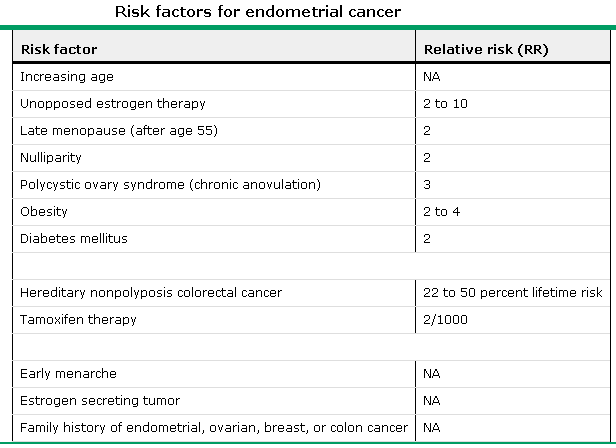Select the value '3' for polycystic ovary syndrome
This screenshot has width=616, height=448.
click(x=427, y=185)
